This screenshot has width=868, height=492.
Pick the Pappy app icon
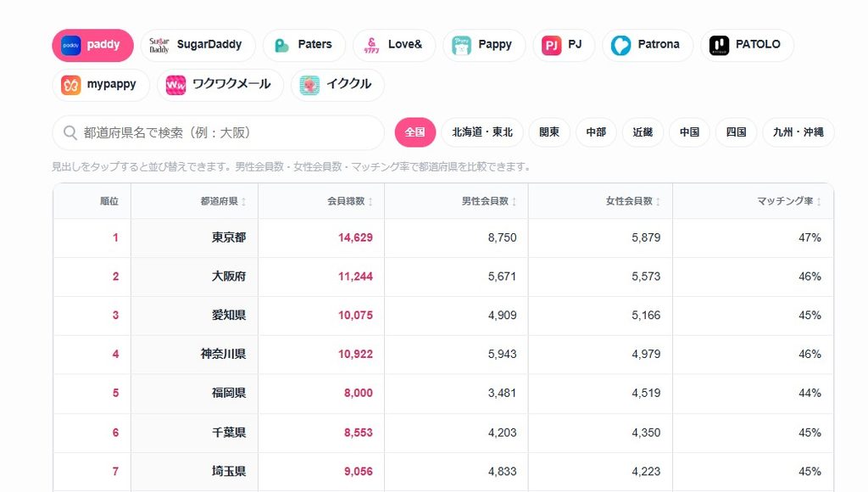point(461,46)
